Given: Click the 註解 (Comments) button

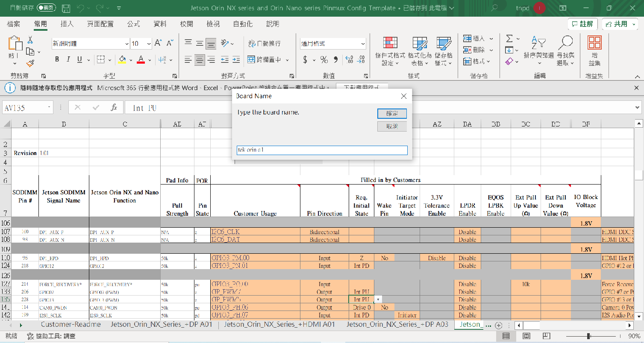Looking at the screenshot, I should [582, 24].
